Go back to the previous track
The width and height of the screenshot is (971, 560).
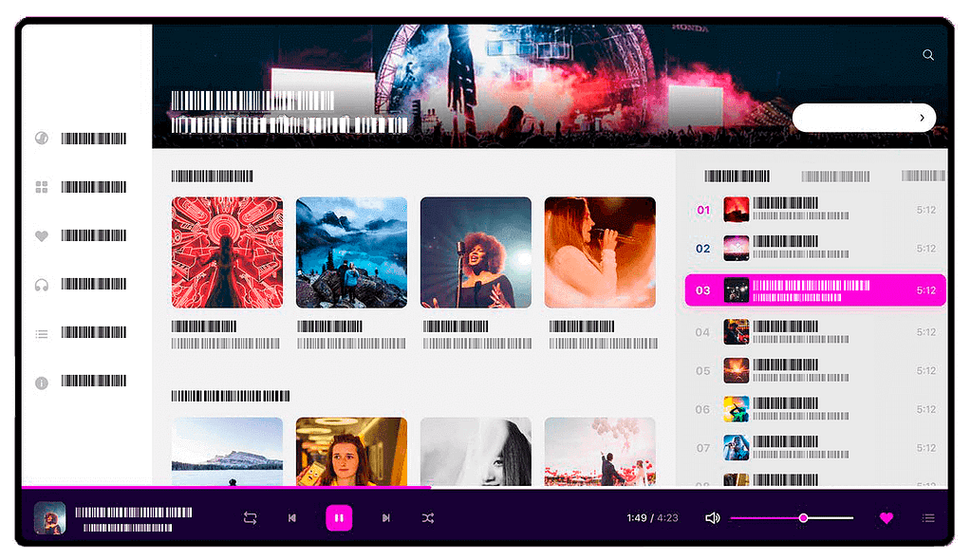pyautogui.click(x=292, y=518)
